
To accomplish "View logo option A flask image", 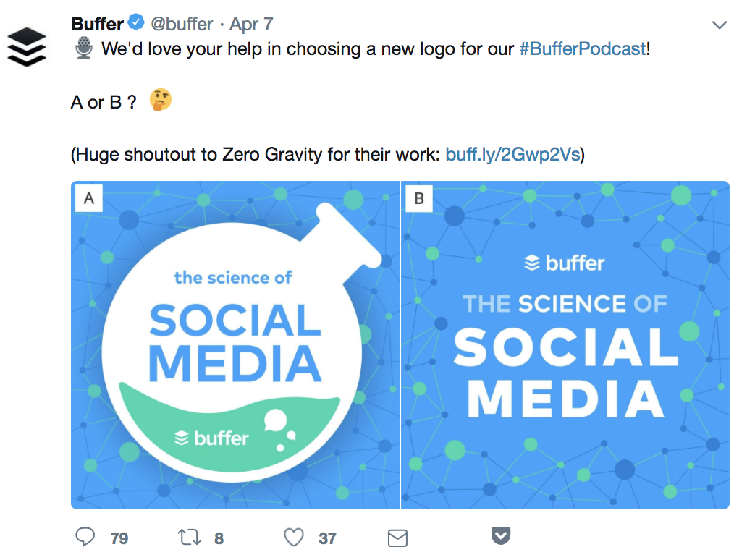I will click(x=235, y=345).
